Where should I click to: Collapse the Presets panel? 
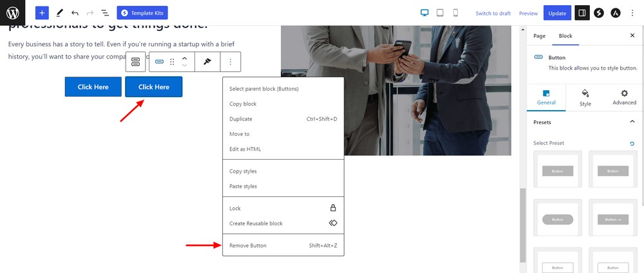[x=632, y=122]
